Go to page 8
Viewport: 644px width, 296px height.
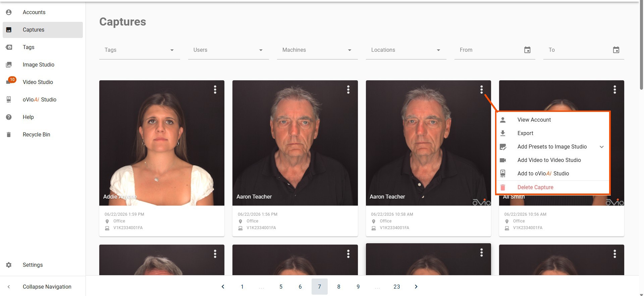pos(339,287)
